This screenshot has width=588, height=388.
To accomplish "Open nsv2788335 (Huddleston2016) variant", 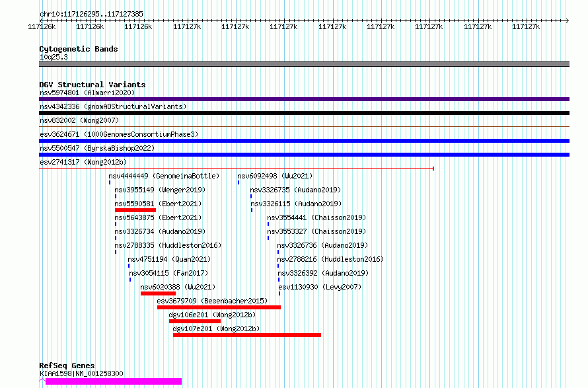I will coord(168,245).
